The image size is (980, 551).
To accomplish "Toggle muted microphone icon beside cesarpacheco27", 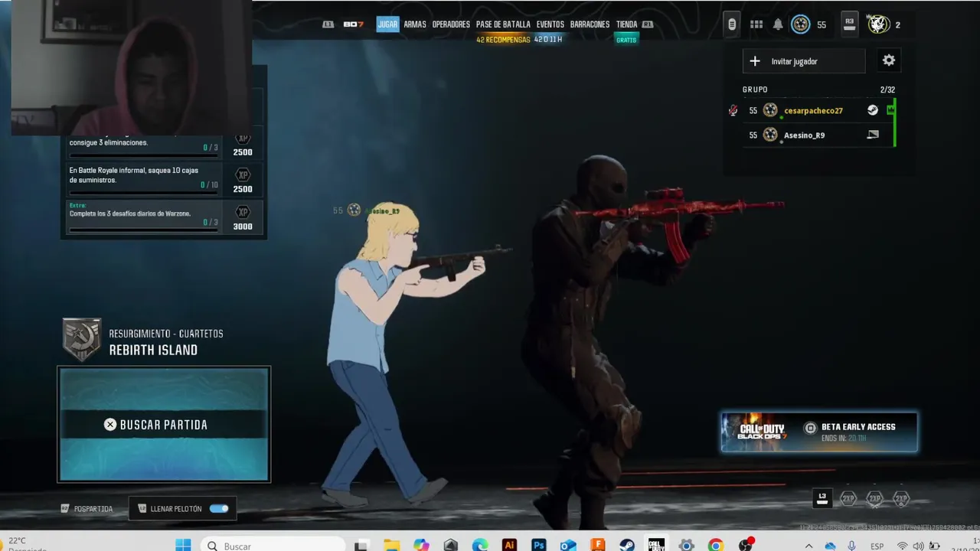I will click(733, 111).
